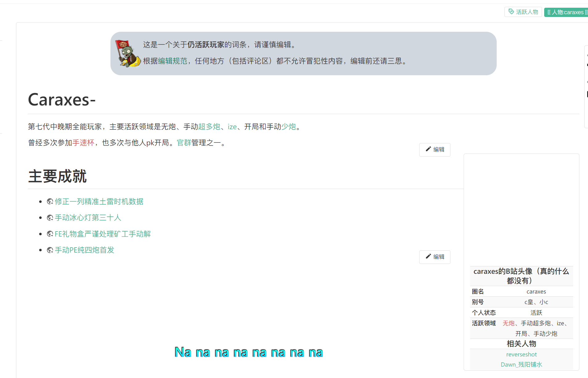Open the red 无炮 link in infobox
Screen dimensions: 588x378
click(508, 323)
